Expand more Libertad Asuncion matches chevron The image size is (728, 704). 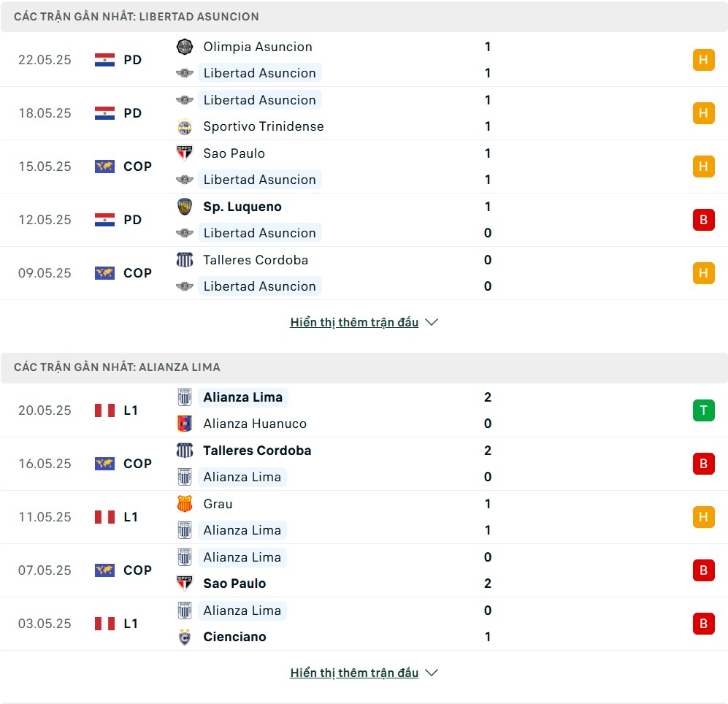[432, 322]
